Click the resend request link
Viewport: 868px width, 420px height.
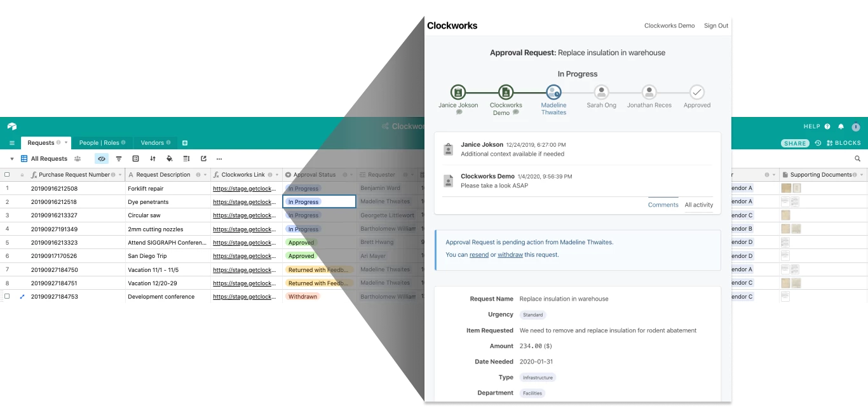479,255
